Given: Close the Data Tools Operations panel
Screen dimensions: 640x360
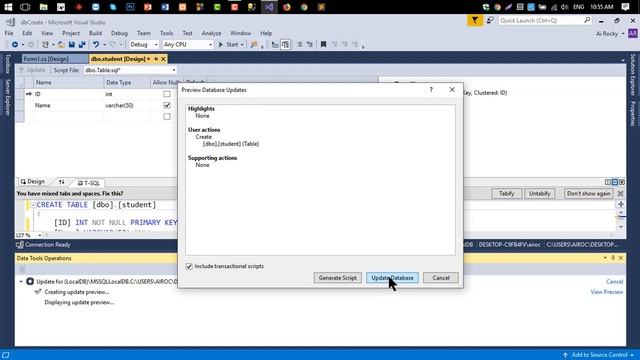Looking at the screenshot, I should (x=621, y=258).
